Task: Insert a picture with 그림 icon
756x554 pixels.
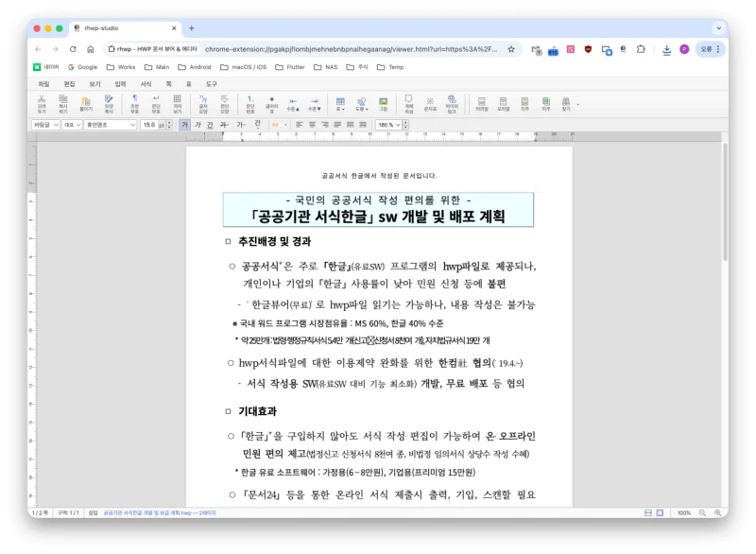Action: (x=383, y=104)
